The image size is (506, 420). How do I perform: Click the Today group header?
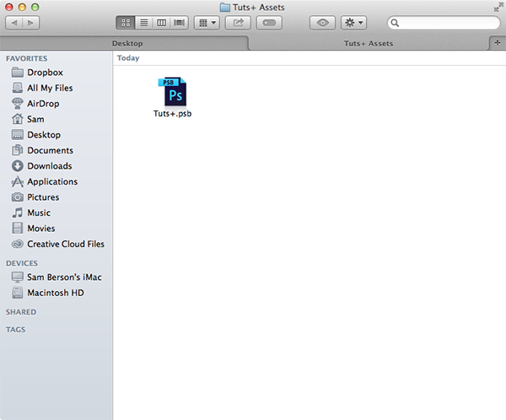coord(128,58)
